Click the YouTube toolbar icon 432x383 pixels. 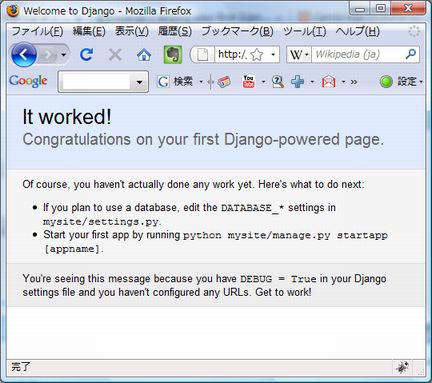click(249, 81)
